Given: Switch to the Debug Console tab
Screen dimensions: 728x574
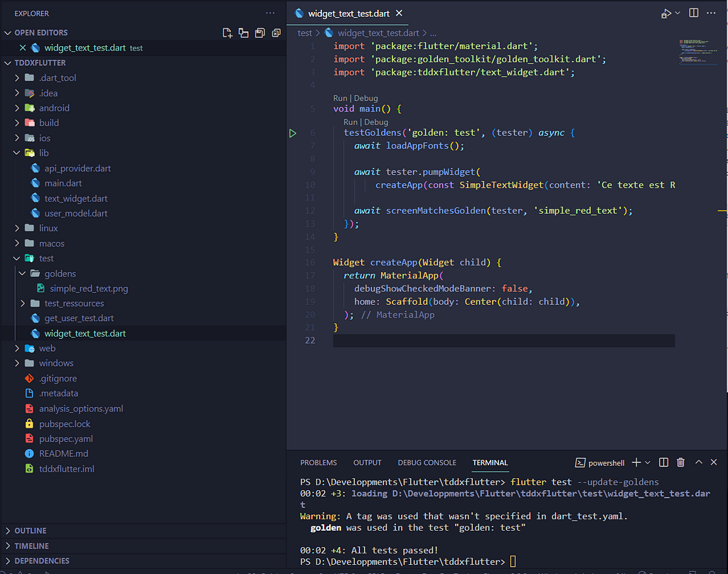Looking at the screenshot, I should [x=427, y=462].
